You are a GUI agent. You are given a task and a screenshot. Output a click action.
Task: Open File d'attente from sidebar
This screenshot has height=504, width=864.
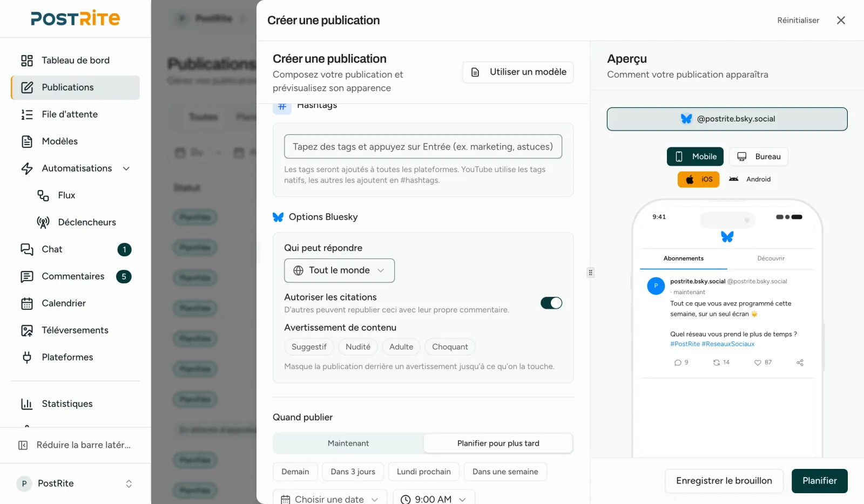[x=75, y=114]
